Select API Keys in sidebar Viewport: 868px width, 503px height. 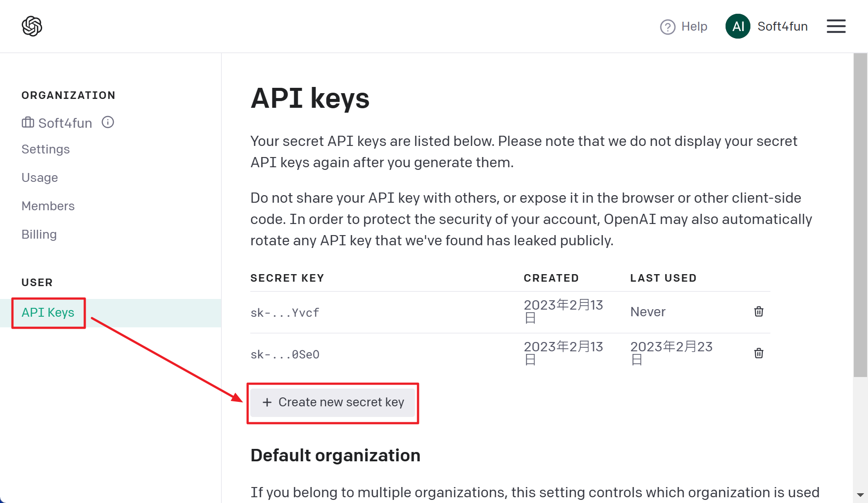[x=48, y=312]
